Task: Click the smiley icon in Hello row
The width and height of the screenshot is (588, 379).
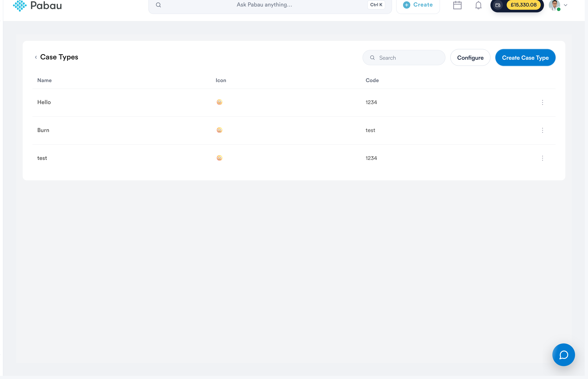Action: tap(219, 102)
